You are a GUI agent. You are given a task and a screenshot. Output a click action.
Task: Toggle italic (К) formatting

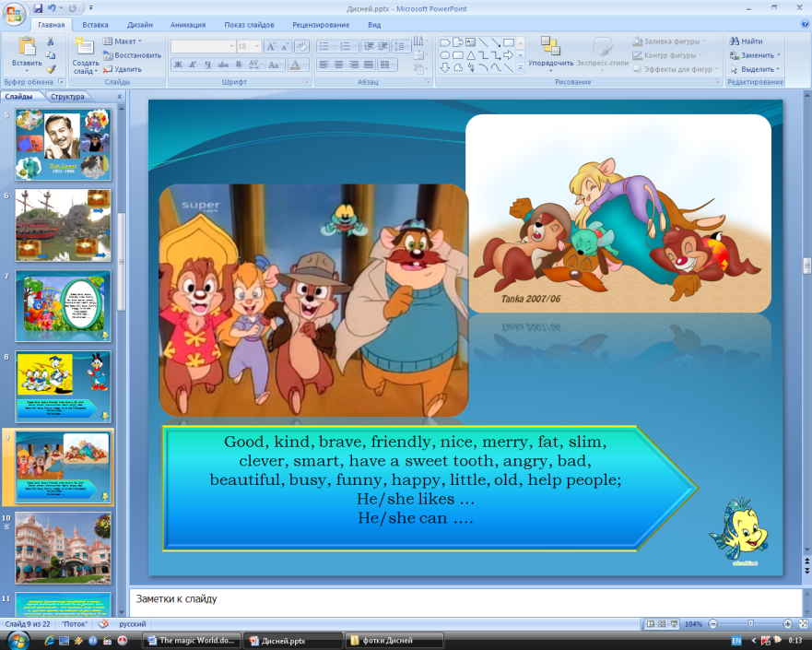point(193,65)
